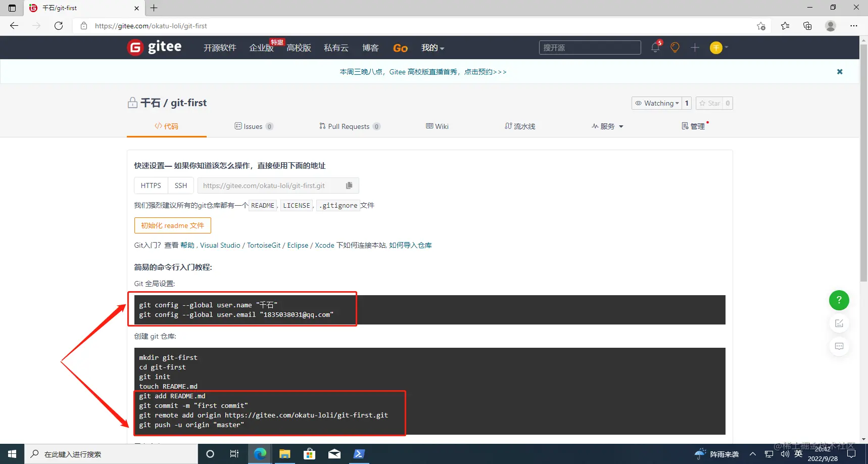Switch repository URL to SSH

coord(180,185)
